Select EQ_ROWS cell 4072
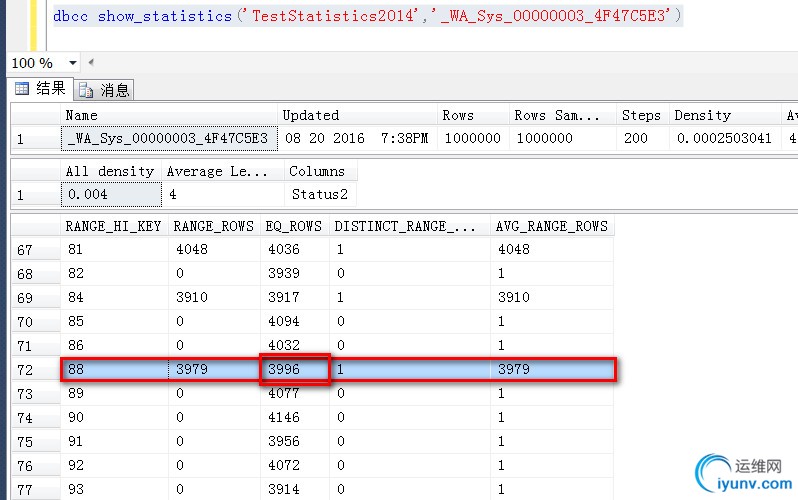This screenshot has height=500, width=798. [x=295, y=465]
